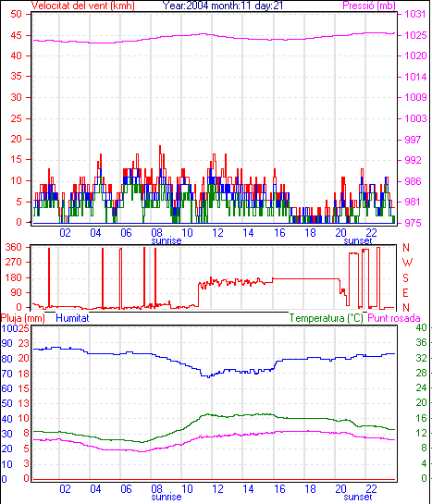Viewport: 432px width, 504px height.
Task: Click the 'sunset' marker under the wind chart
Action: [x=358, y=240]
